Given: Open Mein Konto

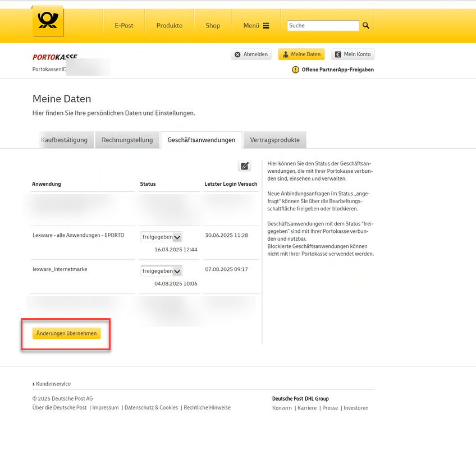Looking at the screenshot, I should point(353,54).
